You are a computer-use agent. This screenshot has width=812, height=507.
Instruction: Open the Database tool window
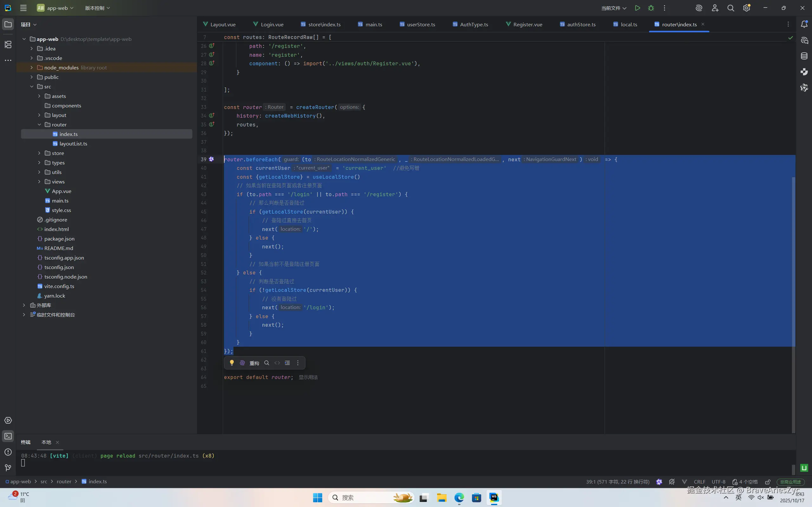click(804, 56)
